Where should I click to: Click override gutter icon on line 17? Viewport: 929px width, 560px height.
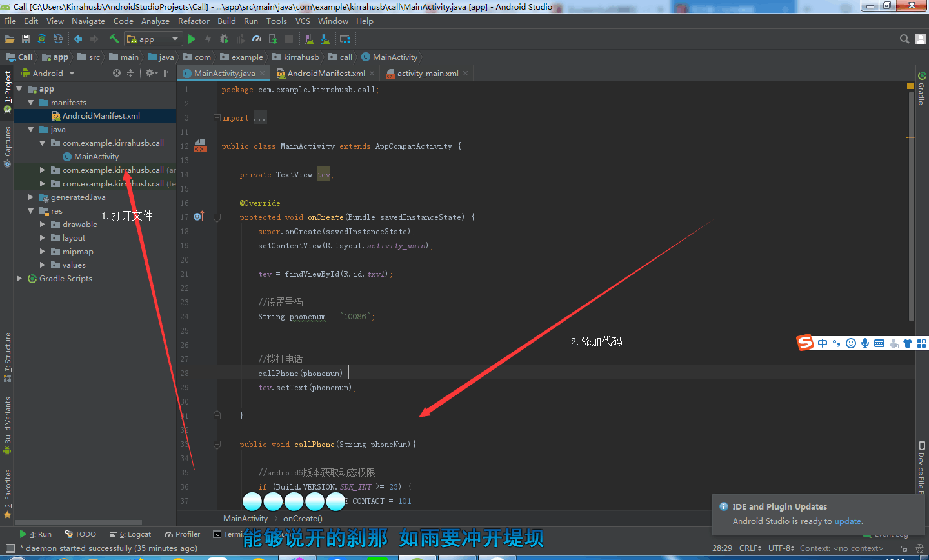[x=199, y=217]
